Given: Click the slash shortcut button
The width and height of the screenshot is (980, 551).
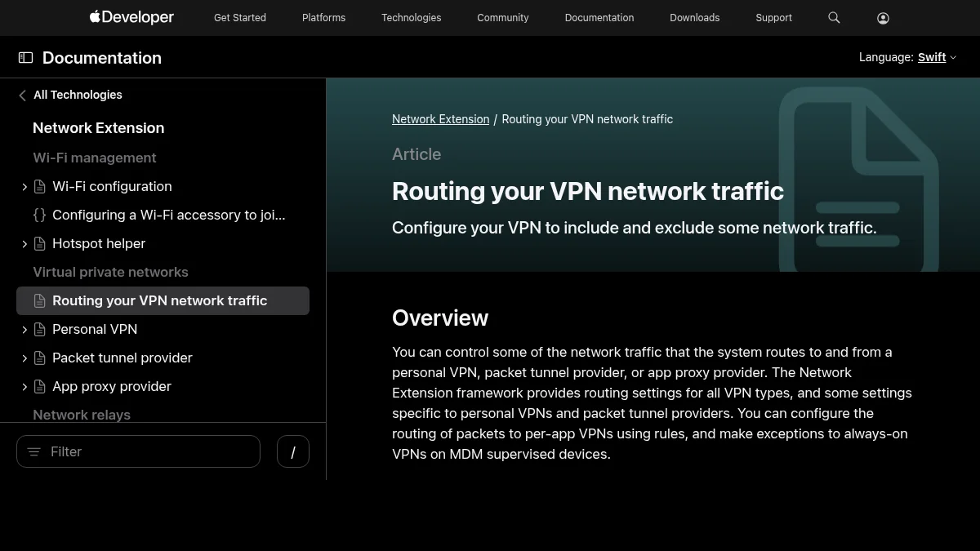Looking at the screenshot, I should pyautogui.click(x=293, y=451).
